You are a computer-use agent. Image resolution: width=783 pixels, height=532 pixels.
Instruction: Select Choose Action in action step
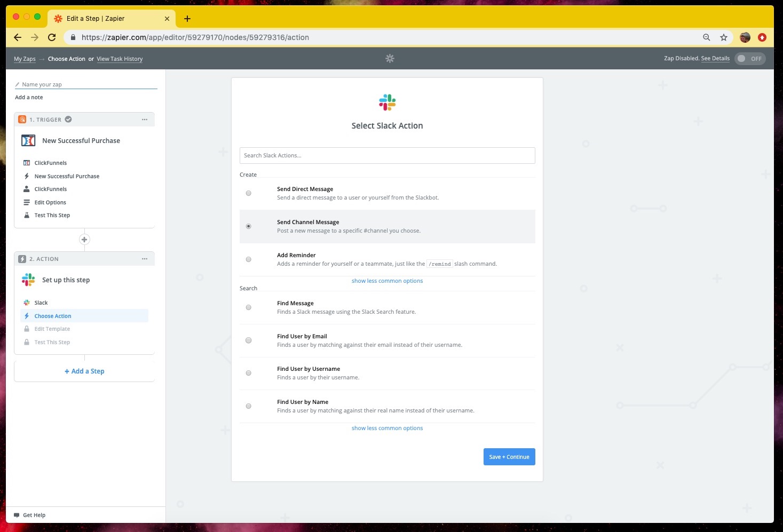tap(84, 316)
